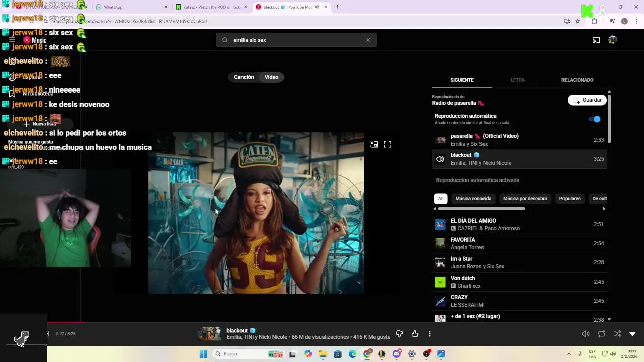The width and height of the screenshot is (644, 362).
Task: Toggle repeat mode
Action: pos(601,334)
